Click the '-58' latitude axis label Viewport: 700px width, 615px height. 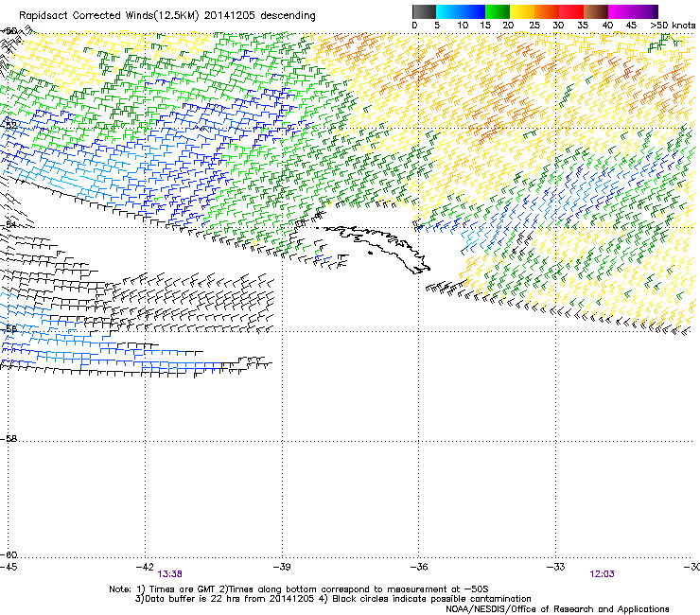pyautogui.click(x=9, y=439)
